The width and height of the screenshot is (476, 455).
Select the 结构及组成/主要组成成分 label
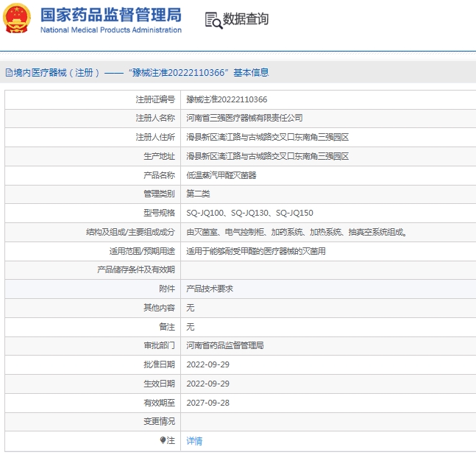pos(130,233)
